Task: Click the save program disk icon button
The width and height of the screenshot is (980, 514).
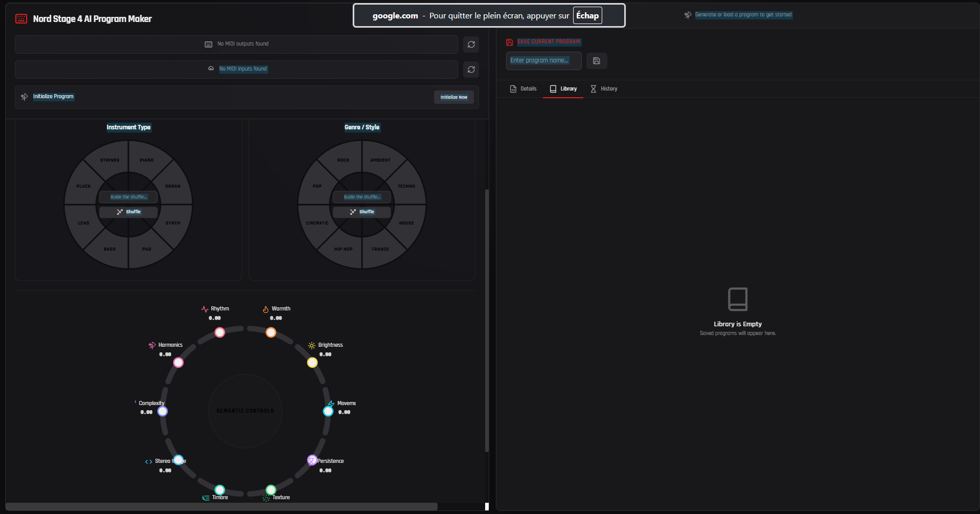Action: coord(597,61)
